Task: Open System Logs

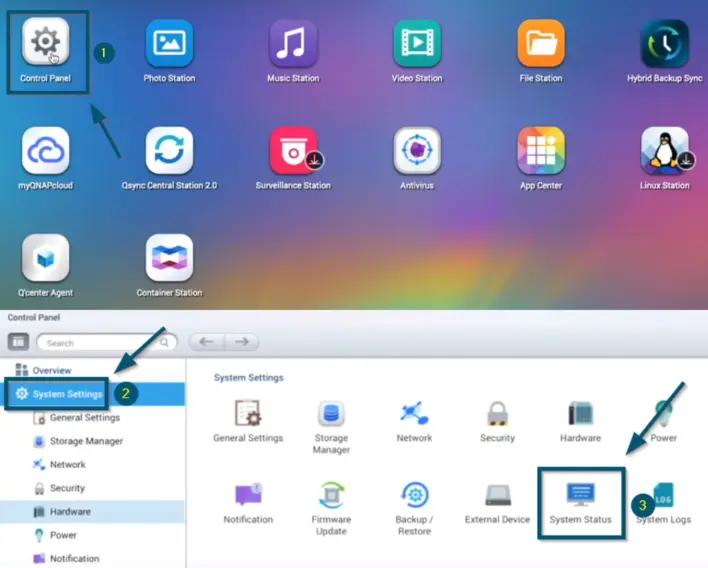Action: click(x=663, y=503)
